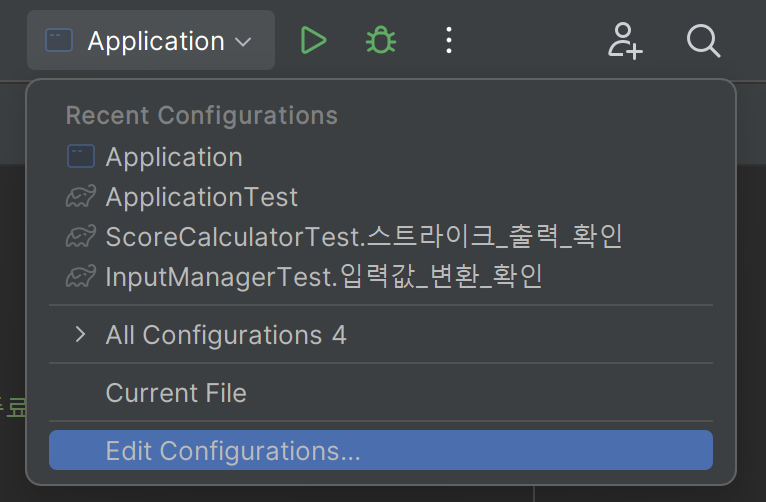
Task: Open Code With Me add-user icon
Action: [625, 41]
